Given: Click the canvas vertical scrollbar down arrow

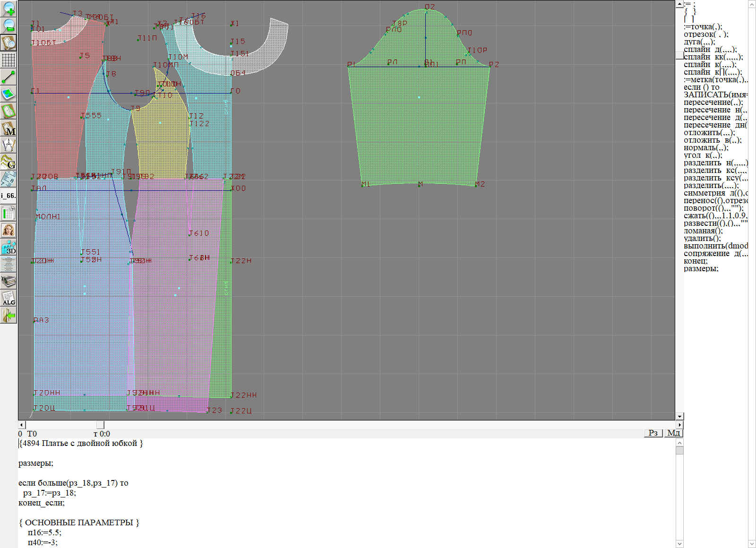Looking at the screenshot, I should point(679,417).
